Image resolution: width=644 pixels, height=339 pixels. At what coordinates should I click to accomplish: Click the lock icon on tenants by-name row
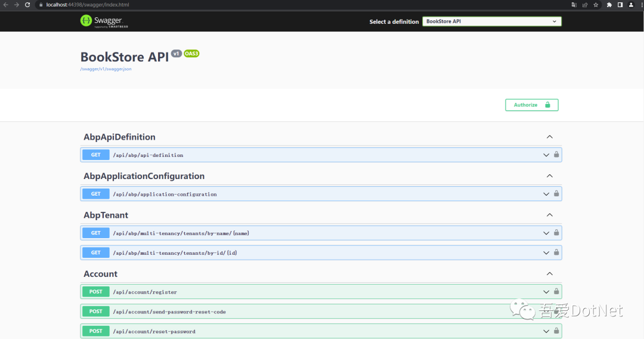556,233
